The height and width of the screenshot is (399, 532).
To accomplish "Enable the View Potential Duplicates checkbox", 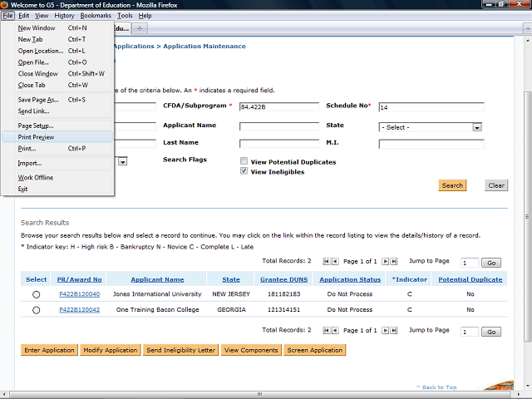I will click(x=244, y=161).
